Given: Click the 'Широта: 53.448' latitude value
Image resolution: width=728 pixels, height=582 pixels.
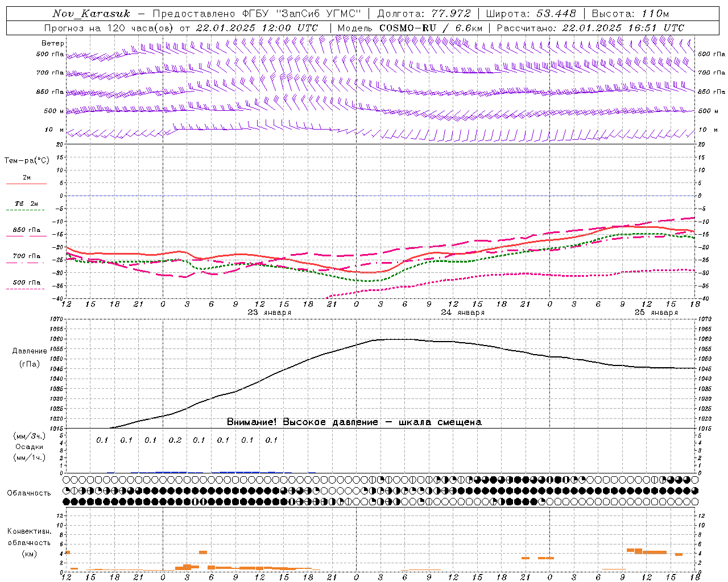Looking at the screenshot, I should (531, 14).
